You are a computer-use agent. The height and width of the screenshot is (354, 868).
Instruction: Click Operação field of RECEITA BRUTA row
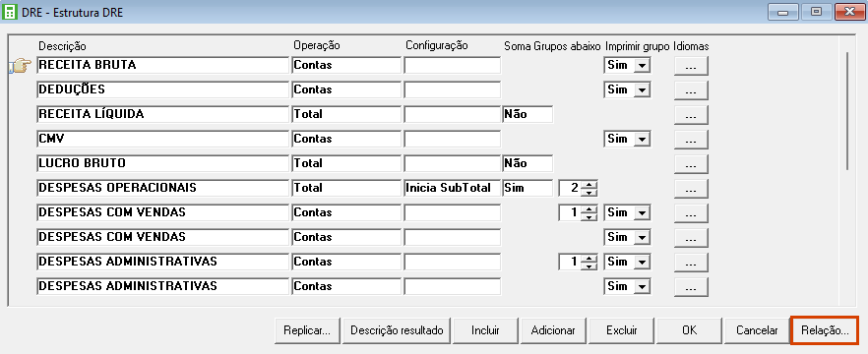tap(346, 65)
